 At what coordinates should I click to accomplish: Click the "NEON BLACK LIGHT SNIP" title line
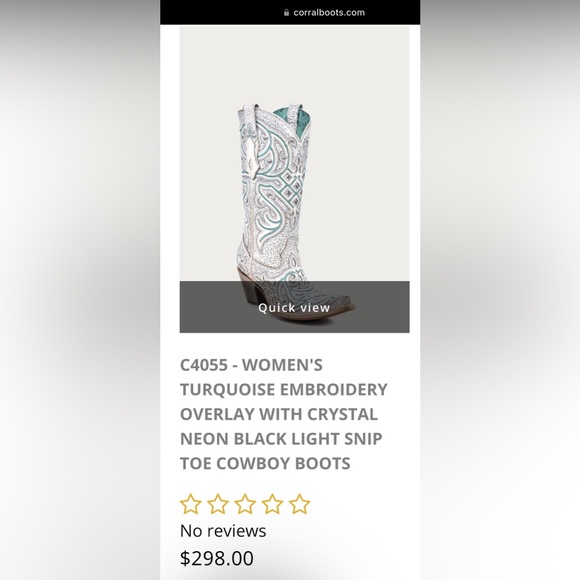coord(281,439)
